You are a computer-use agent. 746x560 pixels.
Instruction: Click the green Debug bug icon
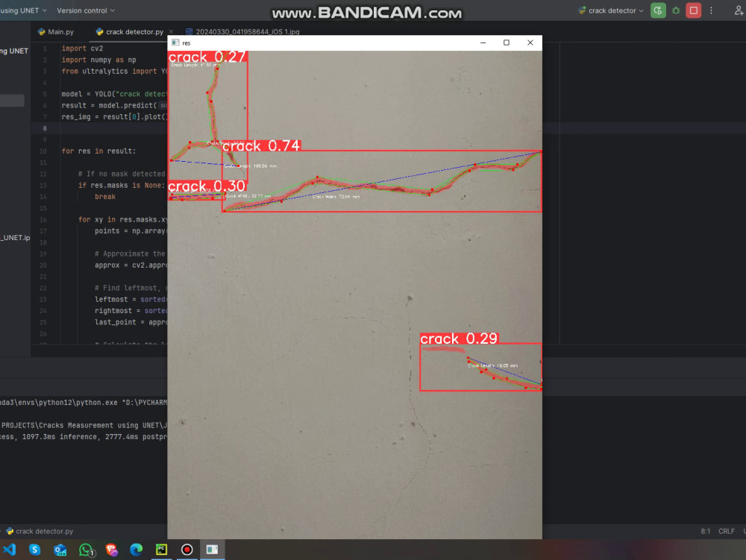coord(676,10)
